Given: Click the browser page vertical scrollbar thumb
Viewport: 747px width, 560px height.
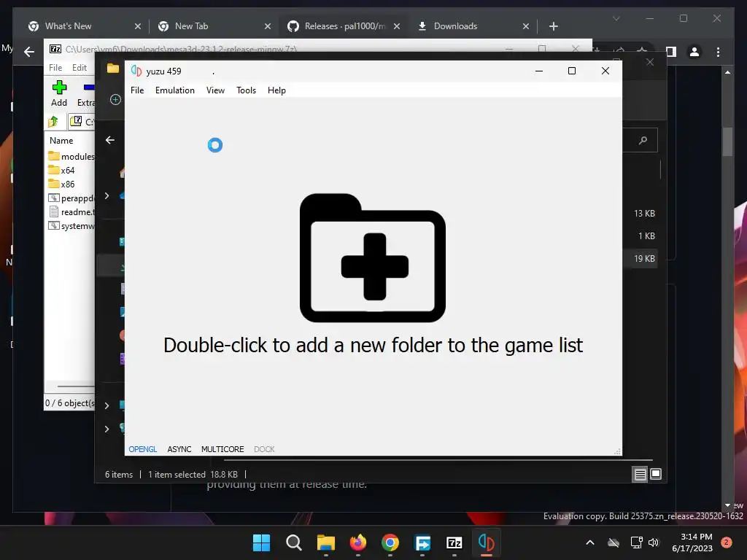Looking at the screenshot, I should (x=727, y=141).
